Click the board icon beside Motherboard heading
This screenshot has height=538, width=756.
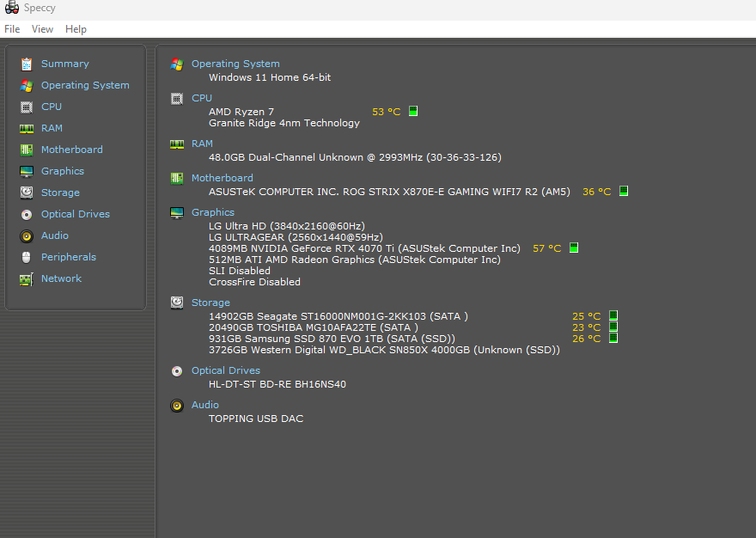pos(177,179)
